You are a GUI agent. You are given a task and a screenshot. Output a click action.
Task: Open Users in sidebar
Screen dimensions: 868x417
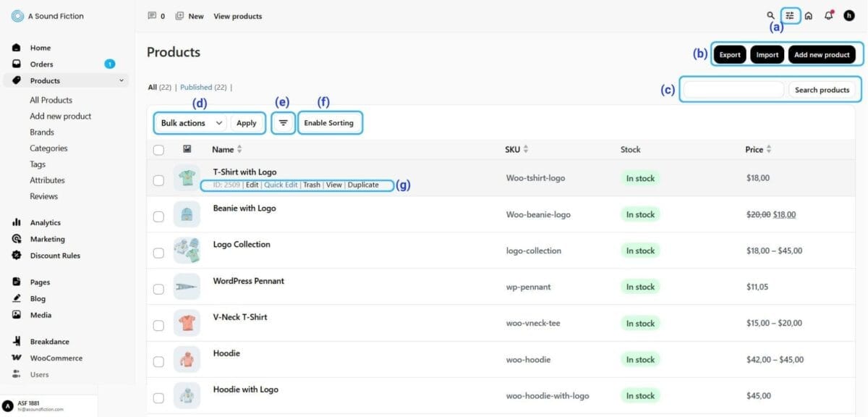(x=40, y=374)
